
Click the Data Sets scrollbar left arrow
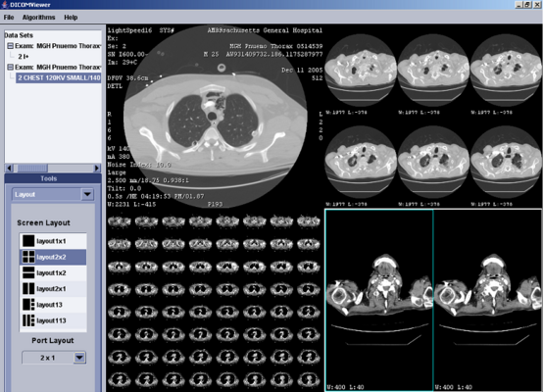click(x=9, y=169)
